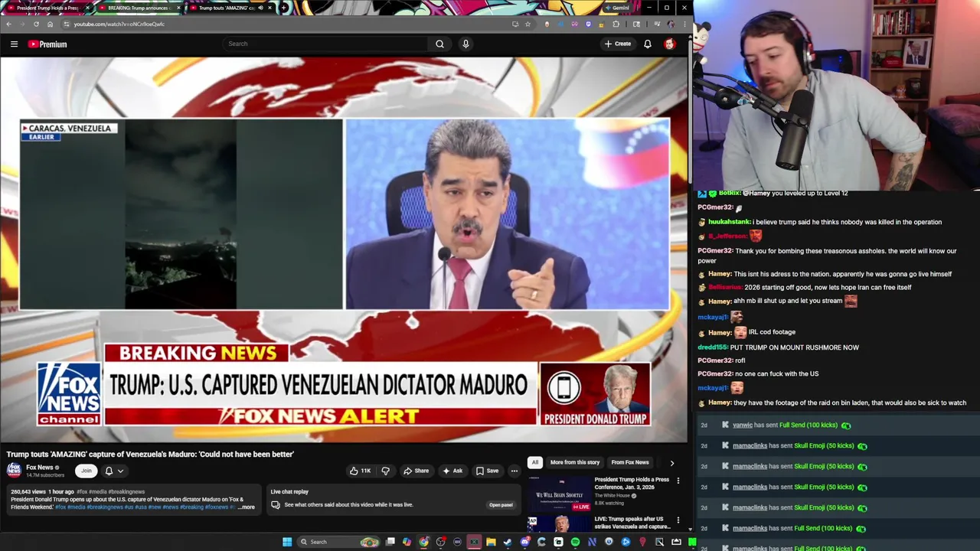Open Steam from the taskbar
Image resolution: width=980 pixels, height=551 pixels.
(x=508, y=542)
